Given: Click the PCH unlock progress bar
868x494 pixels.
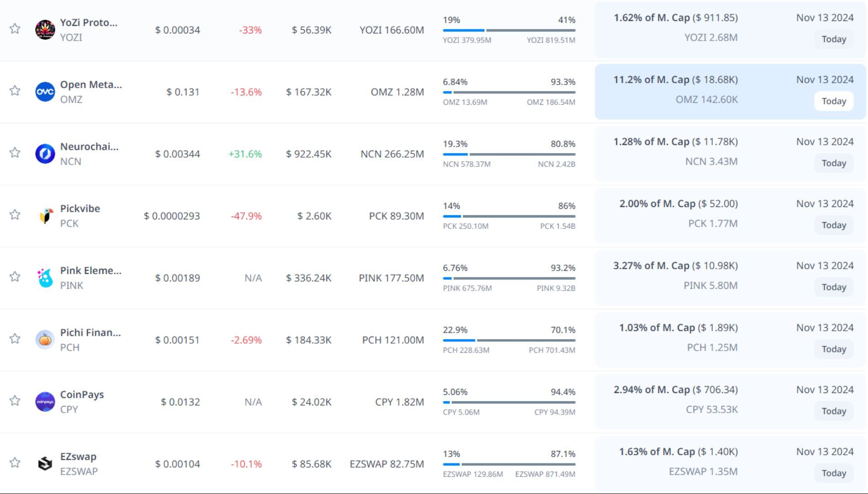Looking at the screenshot, I should [509, 340].
